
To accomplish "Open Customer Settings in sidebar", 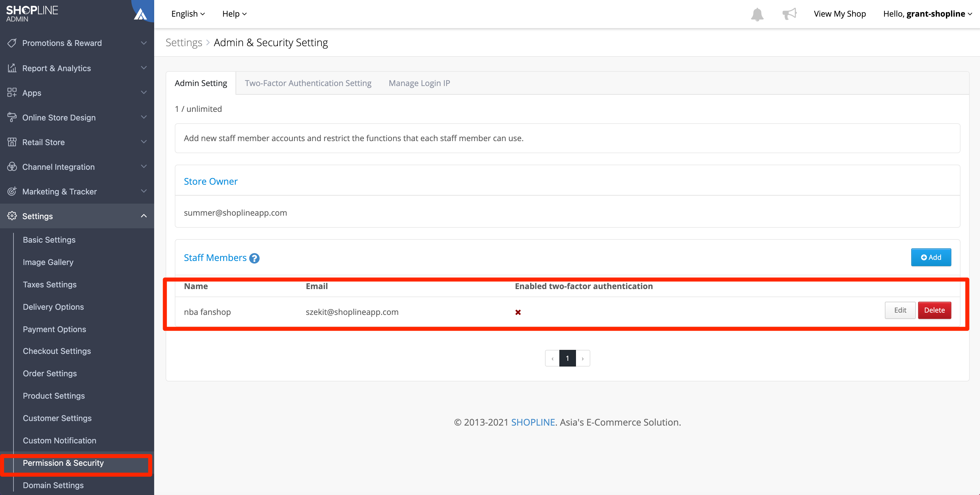I will pyautogui.click(x=57, y=418).
